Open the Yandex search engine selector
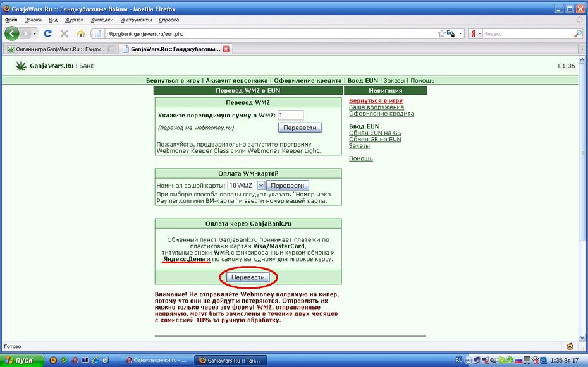The image size is (588, 367). 475,33
